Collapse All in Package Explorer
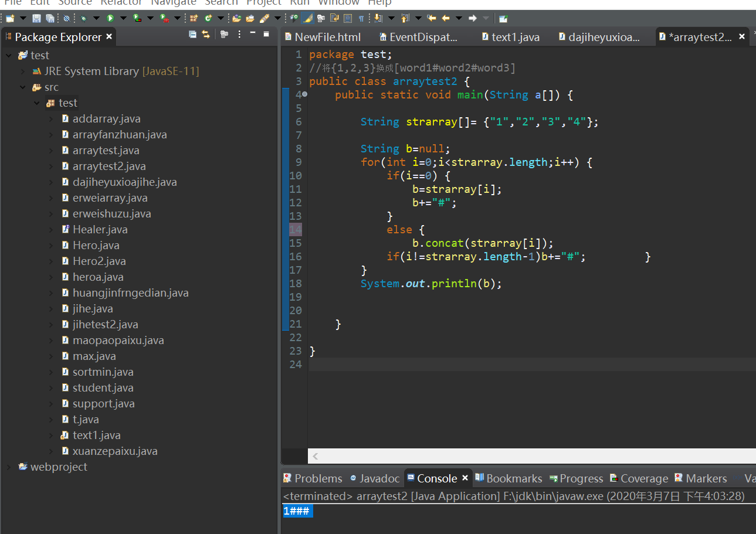 [192, 34]
